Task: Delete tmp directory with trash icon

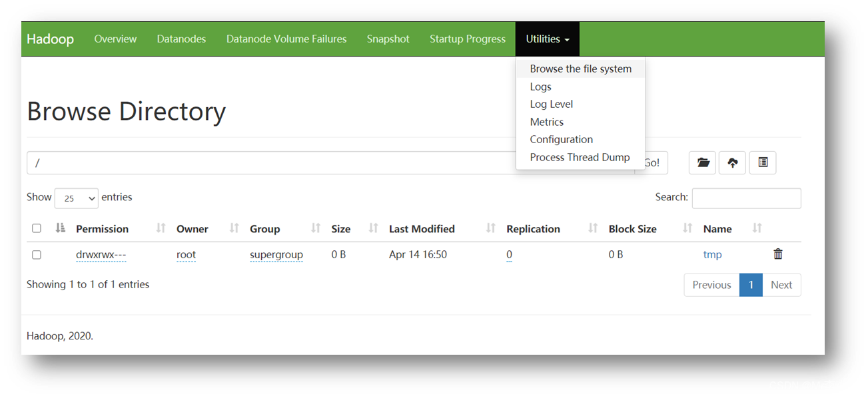Action: pos(777,254)
